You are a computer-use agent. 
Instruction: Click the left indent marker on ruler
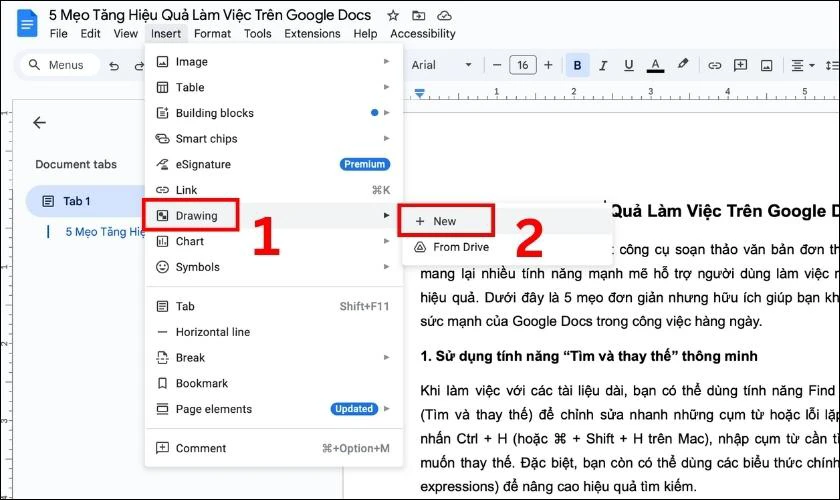(419, 94)
